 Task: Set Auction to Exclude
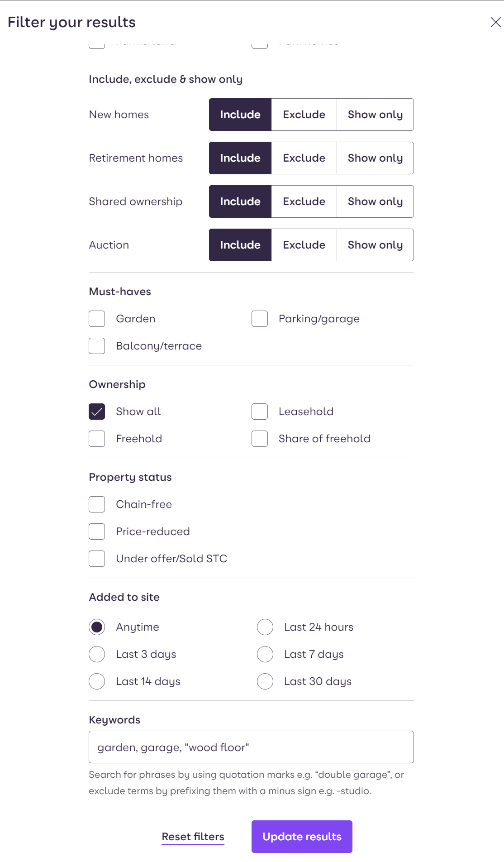(304, 245)
